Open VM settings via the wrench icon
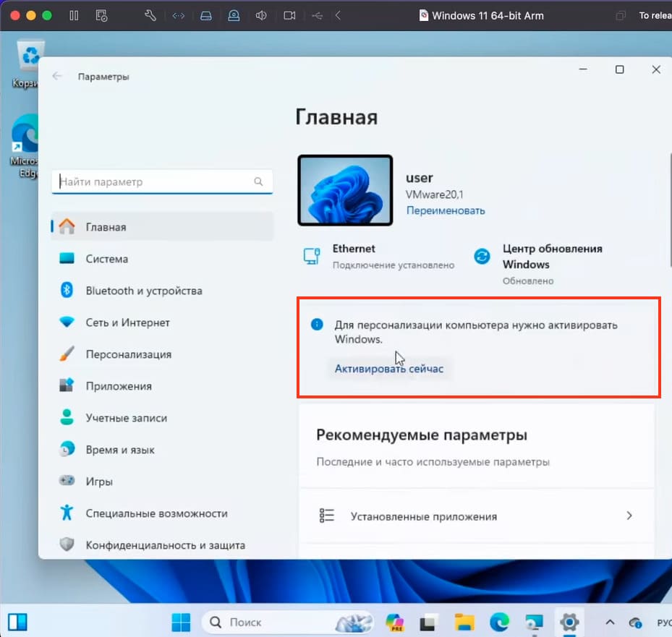Image resolution: width=672 pixels, height=637 pixels. tap(150, 16)
